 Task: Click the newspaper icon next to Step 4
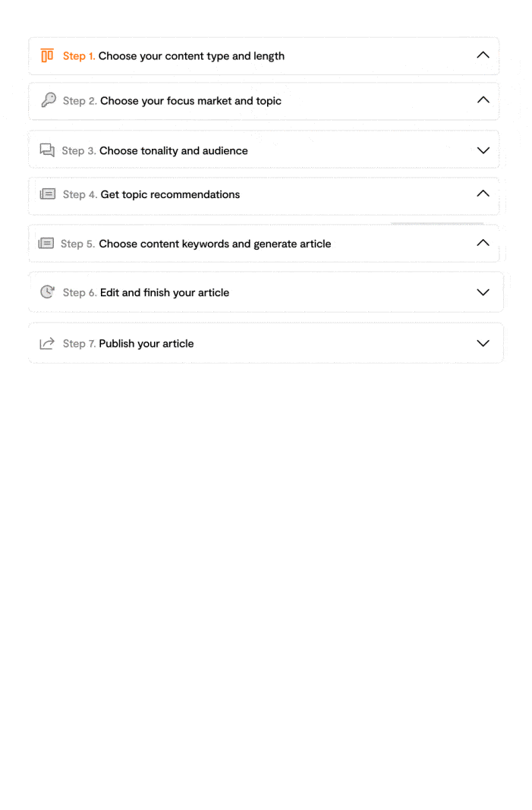[x=48, y=194]
